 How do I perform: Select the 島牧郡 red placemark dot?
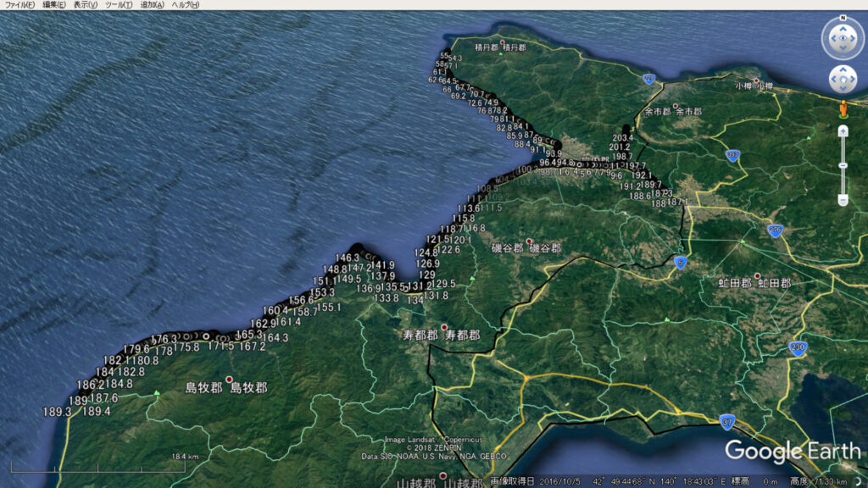229,379
